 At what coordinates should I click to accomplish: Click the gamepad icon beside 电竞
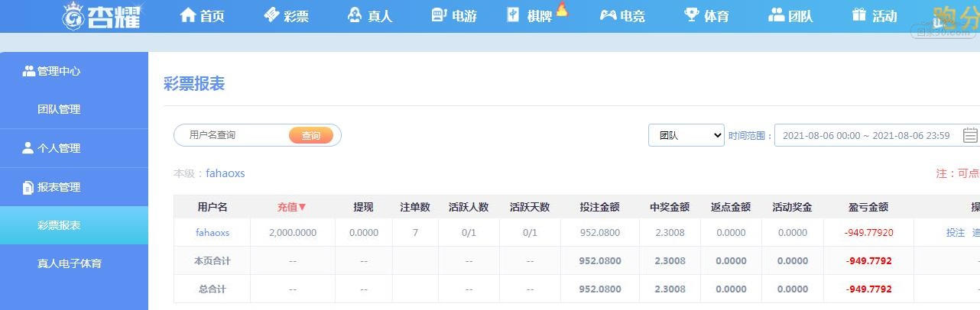(x=608, y=15)
